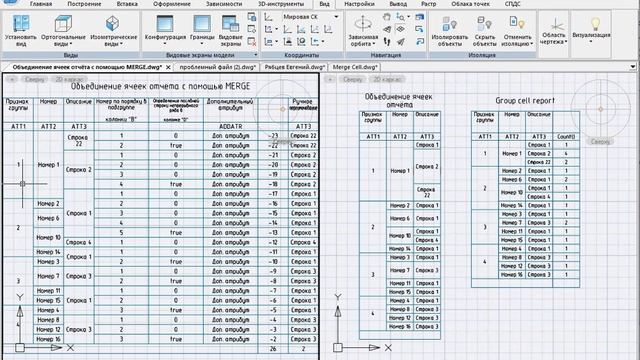Select the Zoom magnifier tool
The width and height of the screenshot is (640, 360).
pyautogui.click(x=400, y=17)
